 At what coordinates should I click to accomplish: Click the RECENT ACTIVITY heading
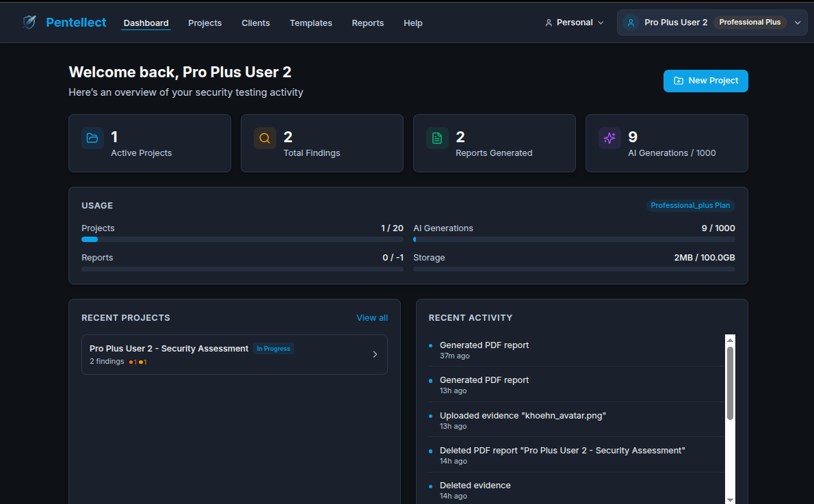[x=471, y=318]
